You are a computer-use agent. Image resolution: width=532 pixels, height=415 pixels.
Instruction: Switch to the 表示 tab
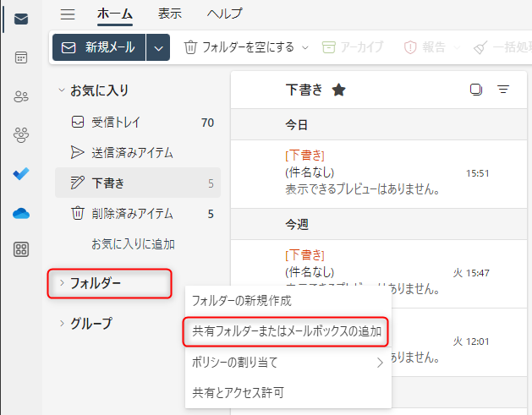click(169, 14)
